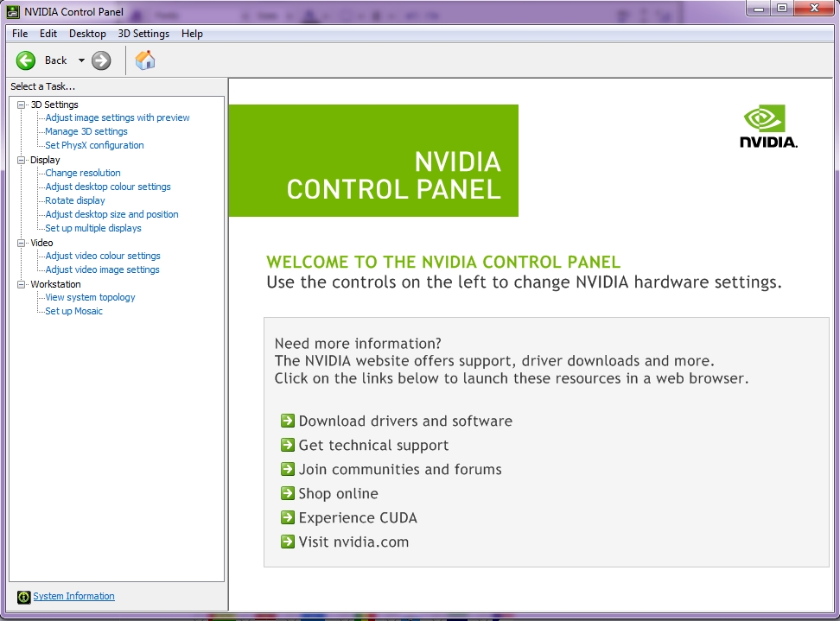
Task: Click the NVIDIA logo in the welcome page
Action: pyautogui.click(x=768, y=126)
